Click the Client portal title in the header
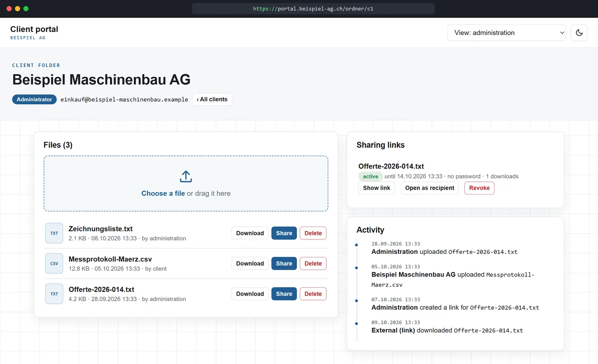This screenshot has height=364, width=598. click(x=34, y=29)
